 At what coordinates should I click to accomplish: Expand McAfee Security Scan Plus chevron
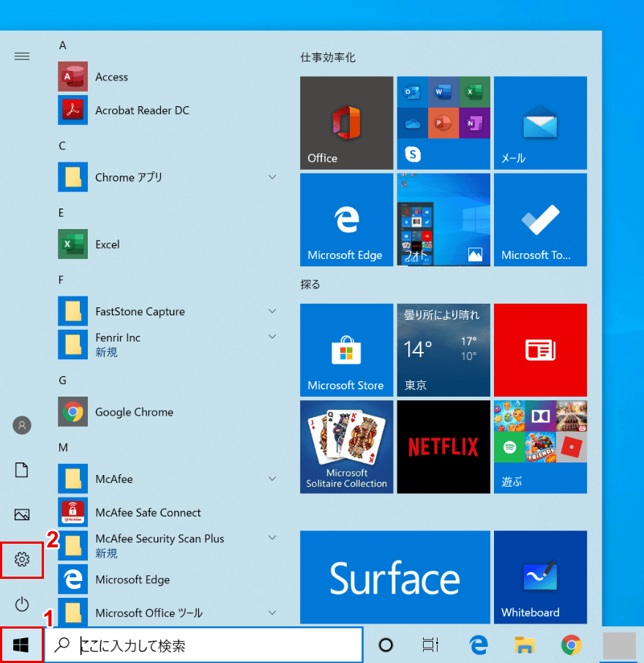272,537
